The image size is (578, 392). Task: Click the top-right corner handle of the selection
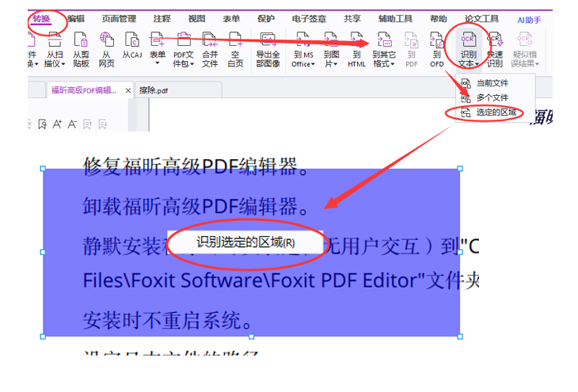[460, 169]
